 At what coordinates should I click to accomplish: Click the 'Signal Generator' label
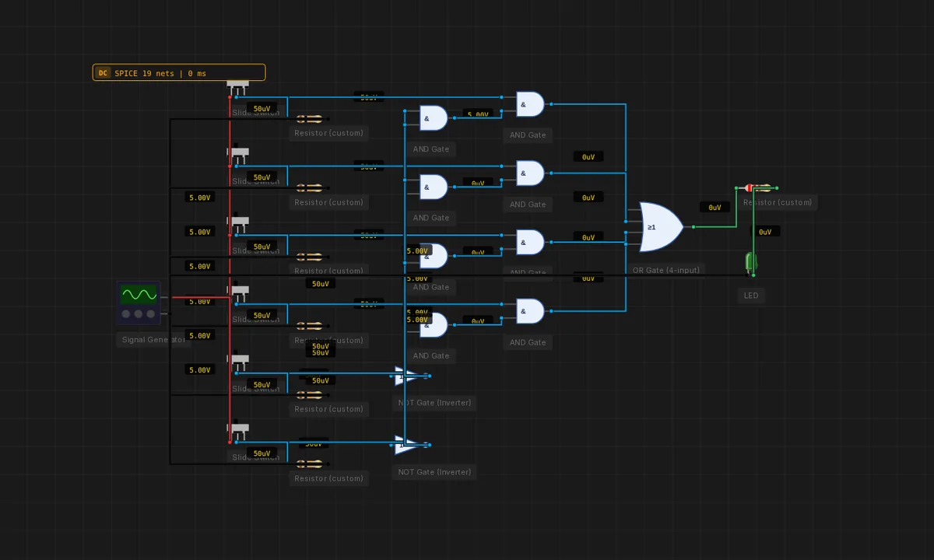(x=153, y=340)
